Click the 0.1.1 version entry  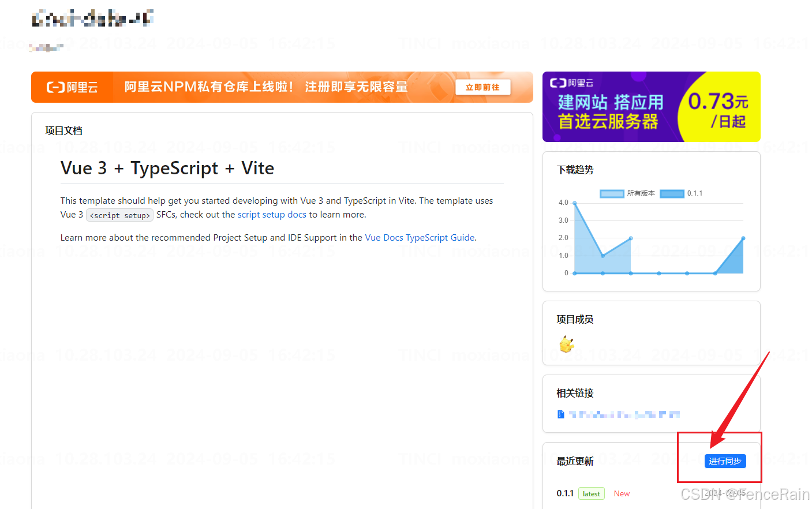[x=565, y=493]
